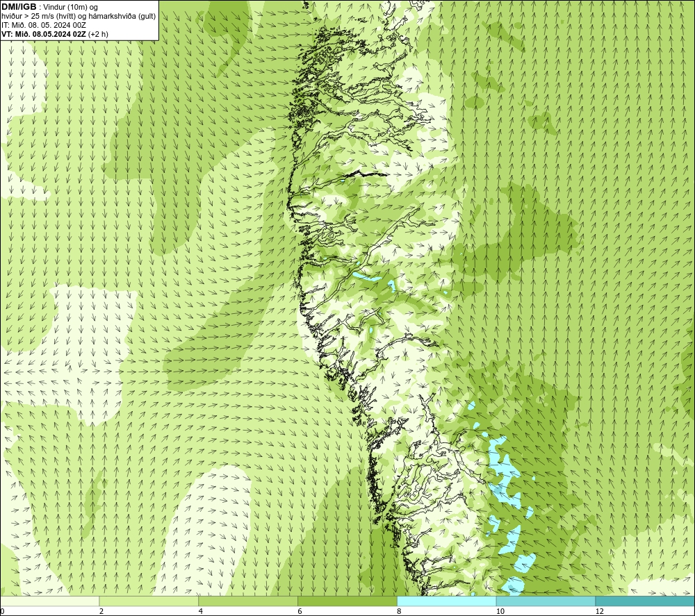
Task: Click the 6–8 m/s darker green band
Action: [x=347, y=601]
